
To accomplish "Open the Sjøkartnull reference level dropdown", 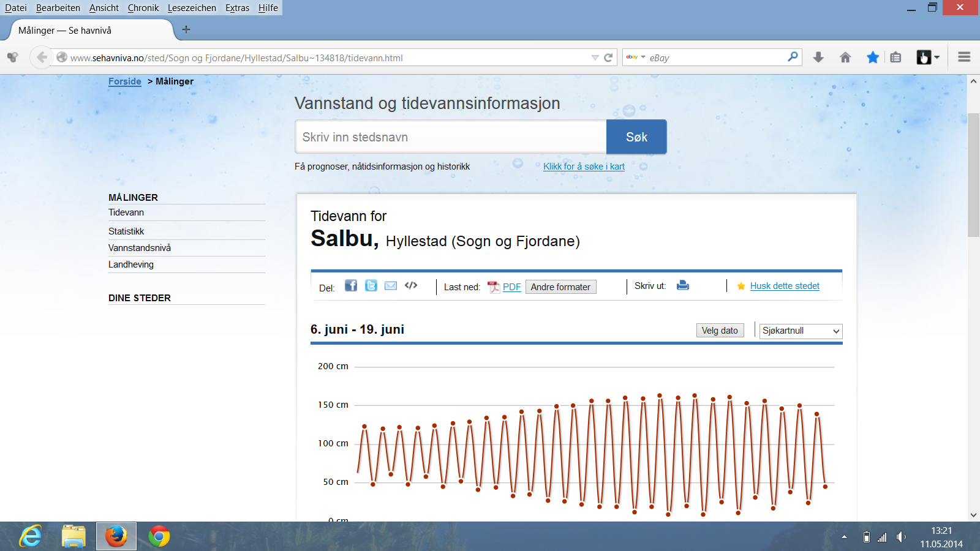I will tap(801, 331).
